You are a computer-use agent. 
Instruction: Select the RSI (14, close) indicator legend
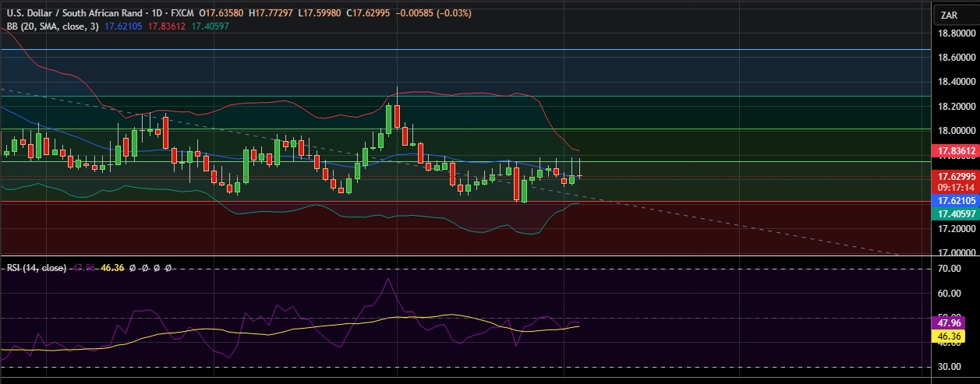(x=36, y=267)
